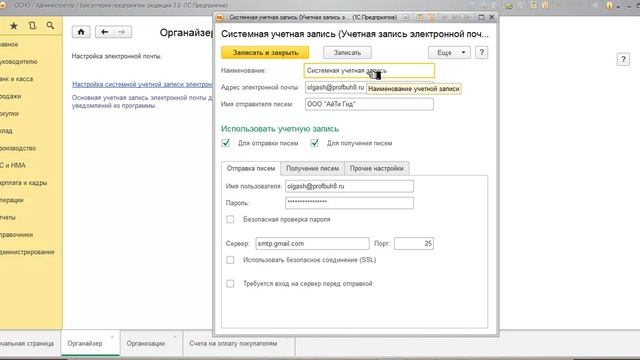Image resolution: width=640 pixels, height=360 pixels.
Task: Click the Пароль field
Action: (x=349, y=203)
